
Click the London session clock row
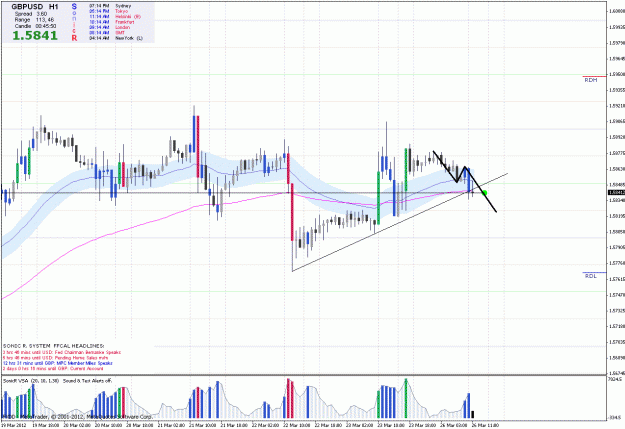pyautogui.click(x=109, y=28)
